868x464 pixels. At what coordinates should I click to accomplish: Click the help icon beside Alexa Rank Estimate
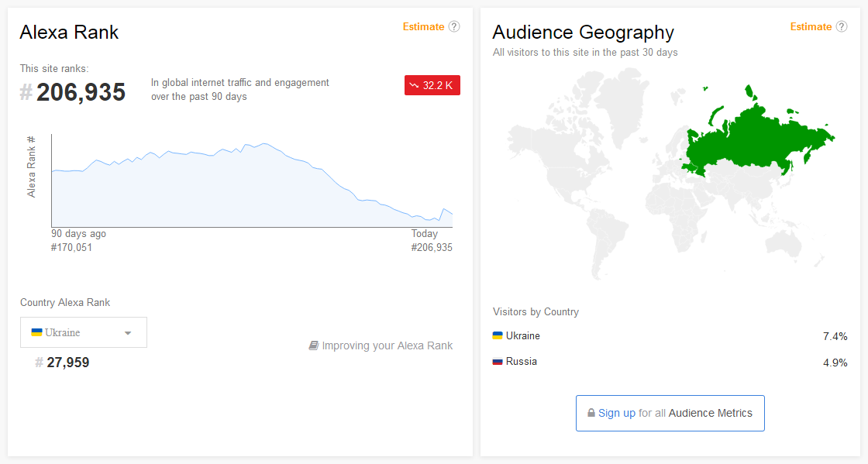tap(454, 26)
